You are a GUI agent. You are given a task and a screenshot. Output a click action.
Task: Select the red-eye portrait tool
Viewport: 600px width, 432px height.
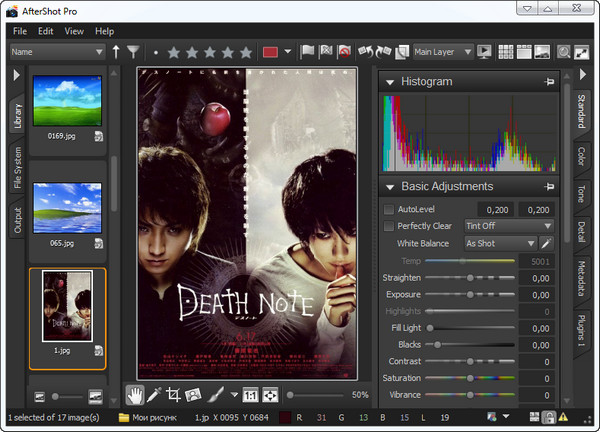(x=193, y=395)
